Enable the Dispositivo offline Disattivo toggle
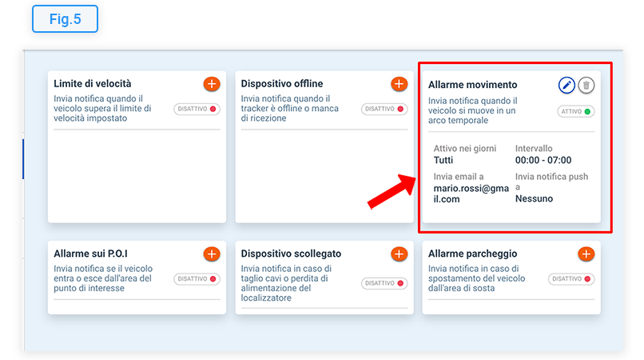Image resolution: width=644 pixels, height=360 pixels. [x=384, y=109]
